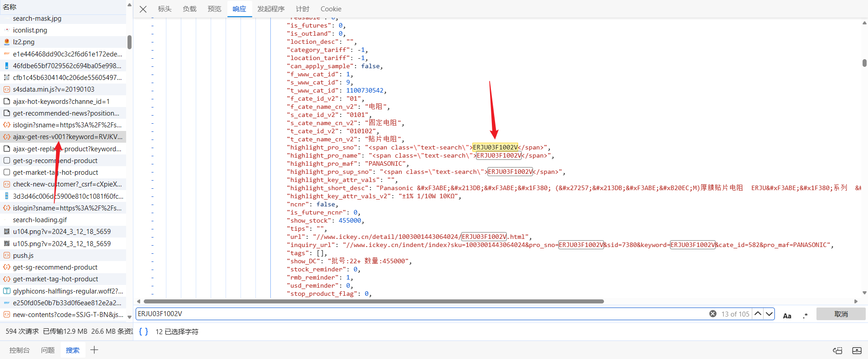Click the response pane vertical scrollbar thumb
Screen dimensions: 868x359
coord(864,63)
